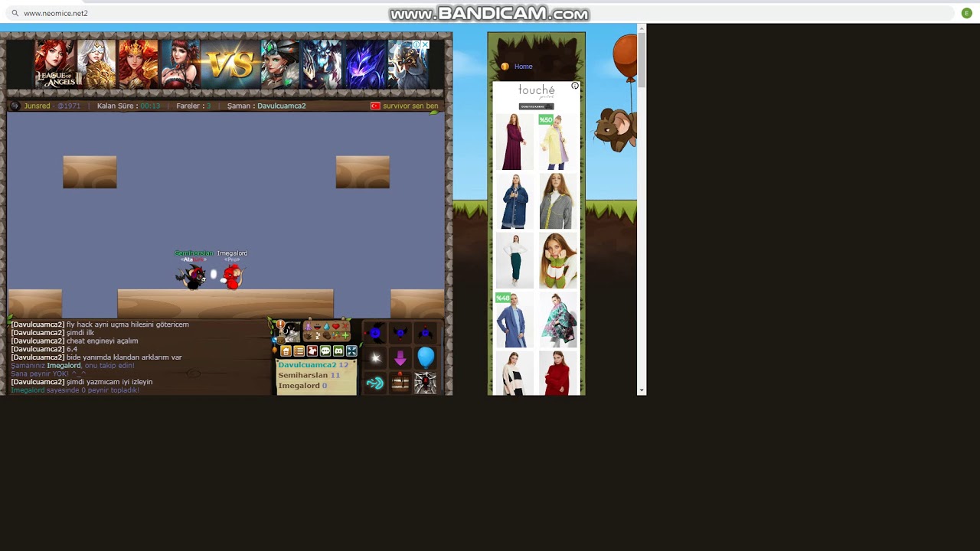Click the blue orb icon beside avatar
The width and height of the screenshot is (980, 551).
pos(274,340)
